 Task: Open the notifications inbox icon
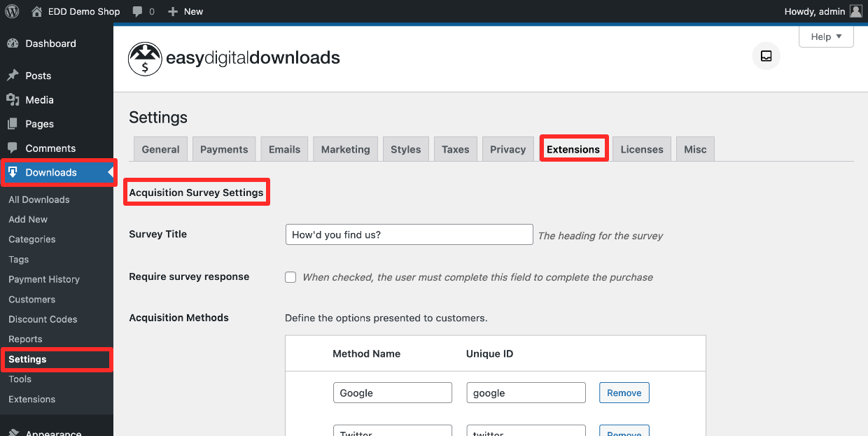click(x=766, y=56)
